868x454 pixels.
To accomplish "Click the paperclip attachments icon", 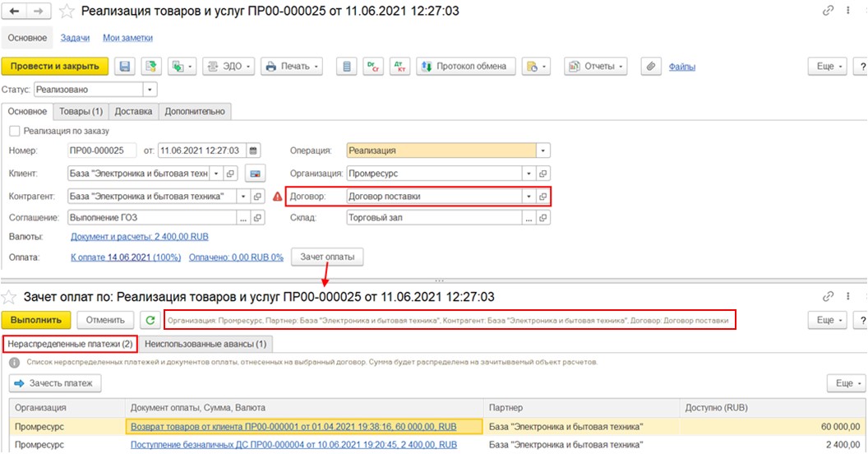I will [650, 67].
